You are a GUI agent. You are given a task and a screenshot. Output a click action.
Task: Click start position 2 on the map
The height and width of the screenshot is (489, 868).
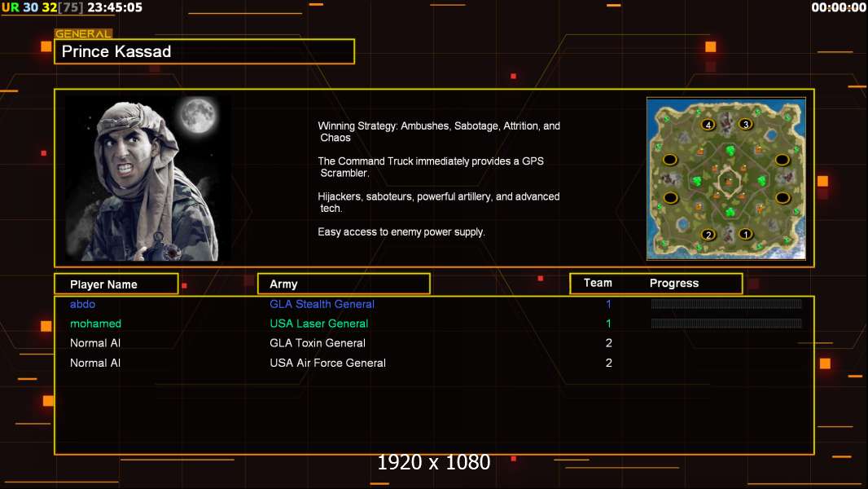[708, 235]
